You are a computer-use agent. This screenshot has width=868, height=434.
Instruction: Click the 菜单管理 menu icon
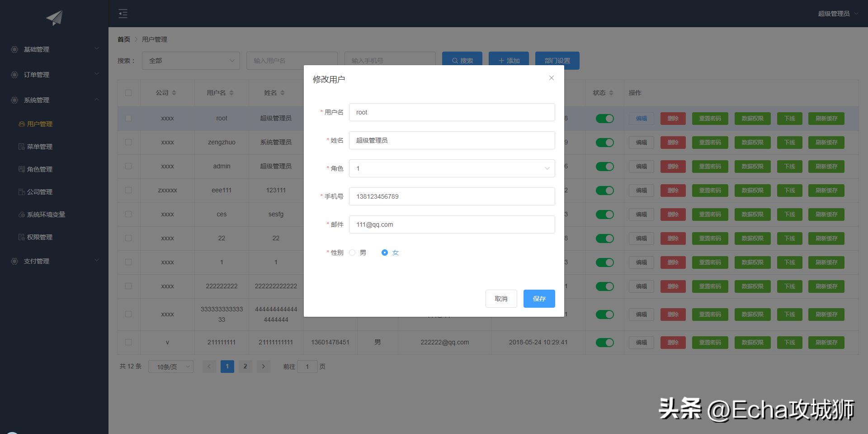coord(21,146)
